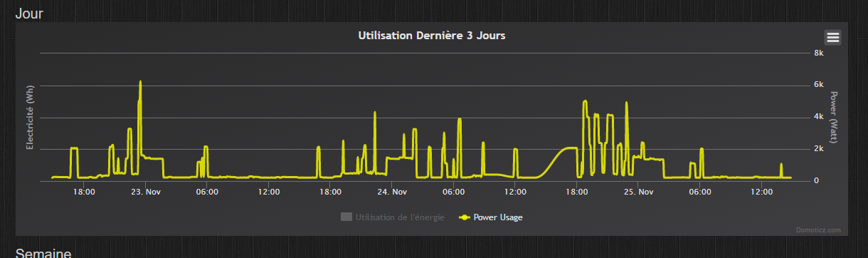The image size is (868, 258).
Task: Click the chart title Utilisation Dernière 3 Jours
Action: coord(433,36)
